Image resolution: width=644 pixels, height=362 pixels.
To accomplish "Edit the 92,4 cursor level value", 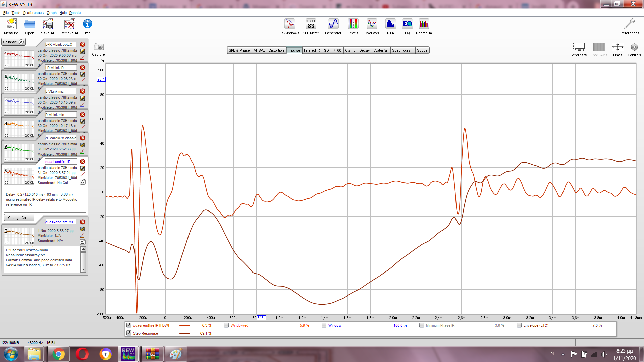I will click(x=101, y=79).
